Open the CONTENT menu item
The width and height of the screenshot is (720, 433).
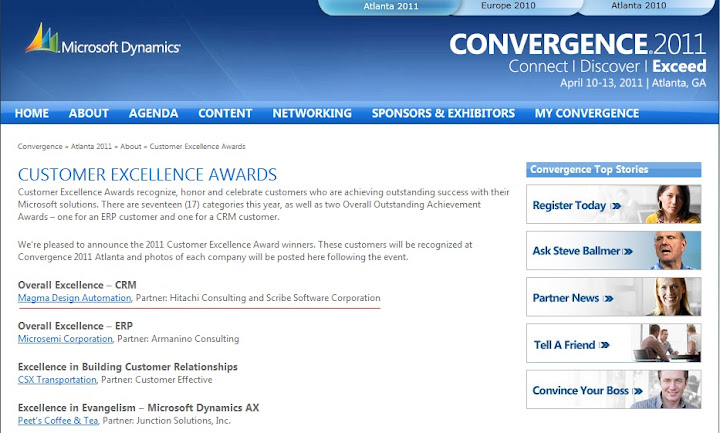point(225,113)
